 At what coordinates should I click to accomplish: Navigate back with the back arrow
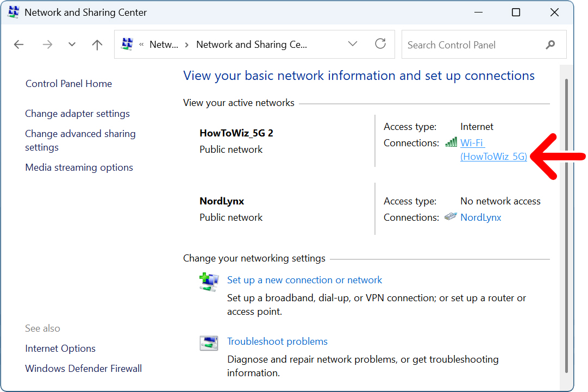(18, 44)
